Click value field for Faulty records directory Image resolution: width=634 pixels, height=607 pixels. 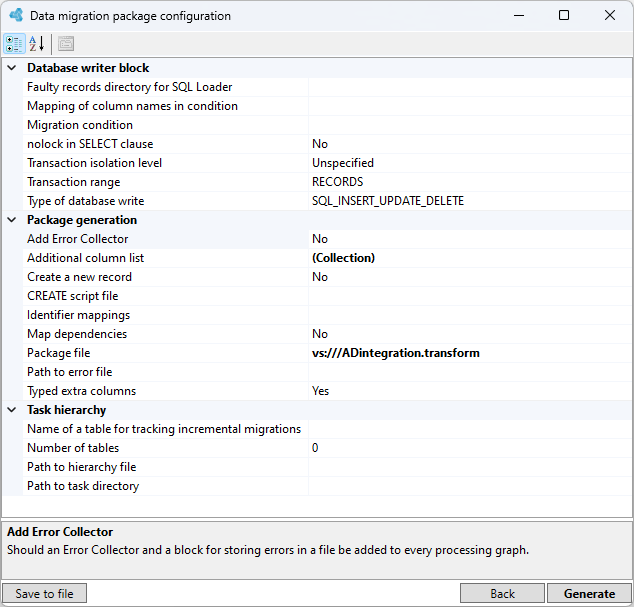(470, 87)
